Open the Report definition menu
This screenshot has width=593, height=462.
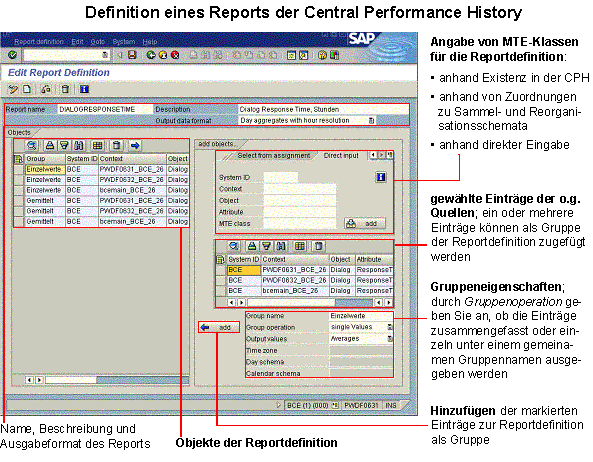[x=39, y=42]
